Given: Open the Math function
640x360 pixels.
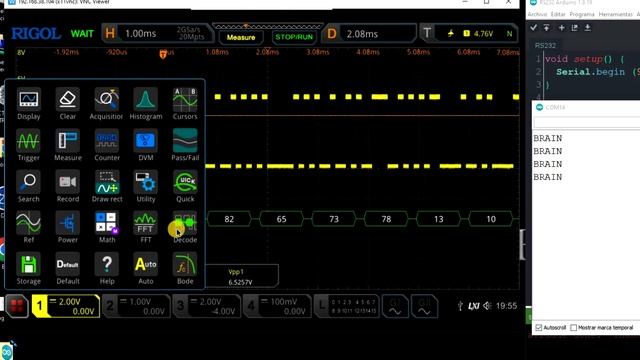Looking at the screenshot, I should click(107, 223).
